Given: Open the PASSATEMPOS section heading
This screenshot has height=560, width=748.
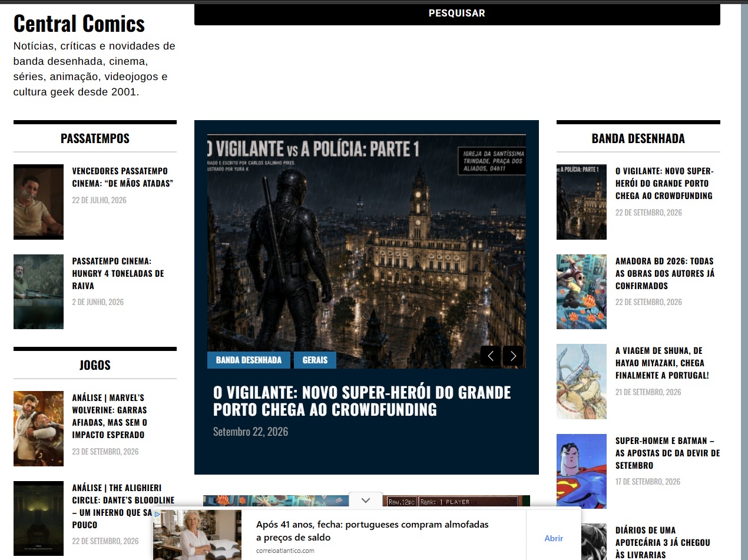Looking at the screenshot, I should tap(95, 138).
